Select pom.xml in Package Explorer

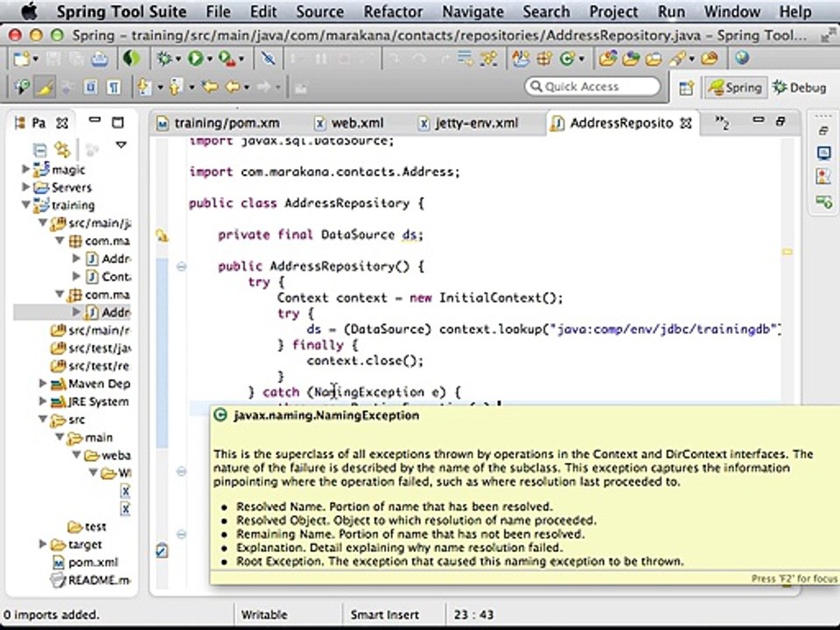(86, 563)
